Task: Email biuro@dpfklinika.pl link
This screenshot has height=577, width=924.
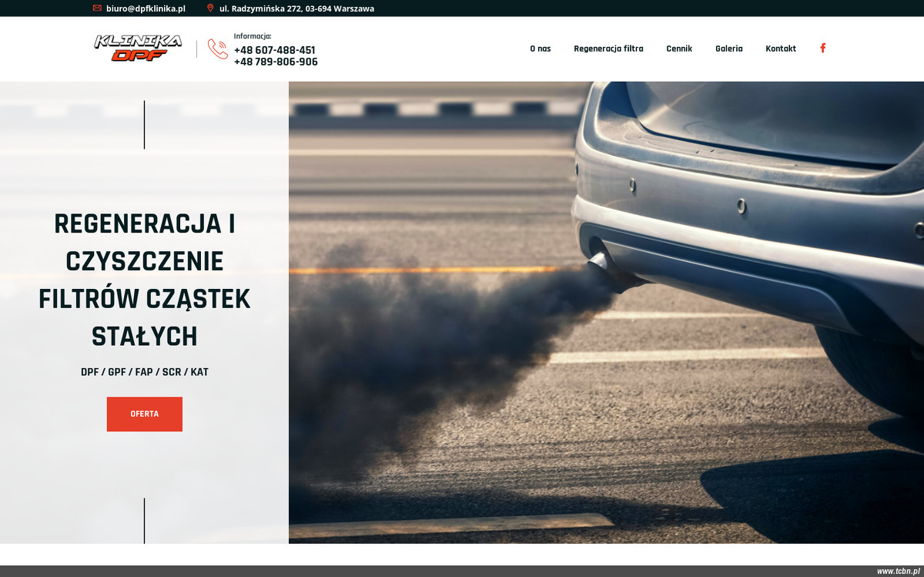Action: [x=146, y=8]
